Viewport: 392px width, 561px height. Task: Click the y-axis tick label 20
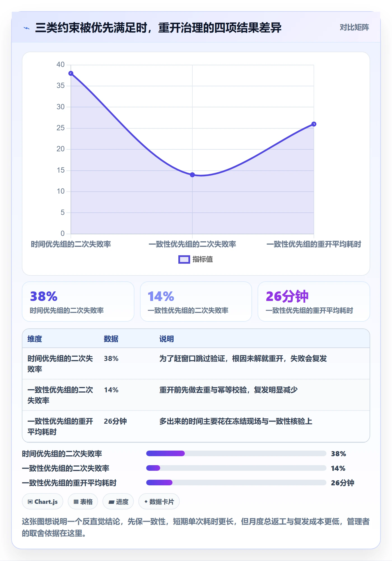point(60,149)
